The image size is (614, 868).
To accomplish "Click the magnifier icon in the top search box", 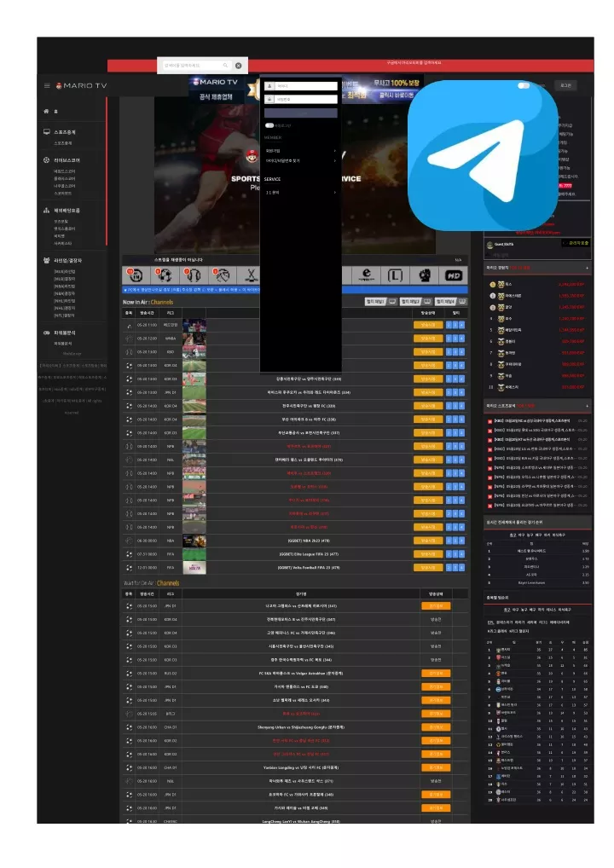I will (225, 66).
